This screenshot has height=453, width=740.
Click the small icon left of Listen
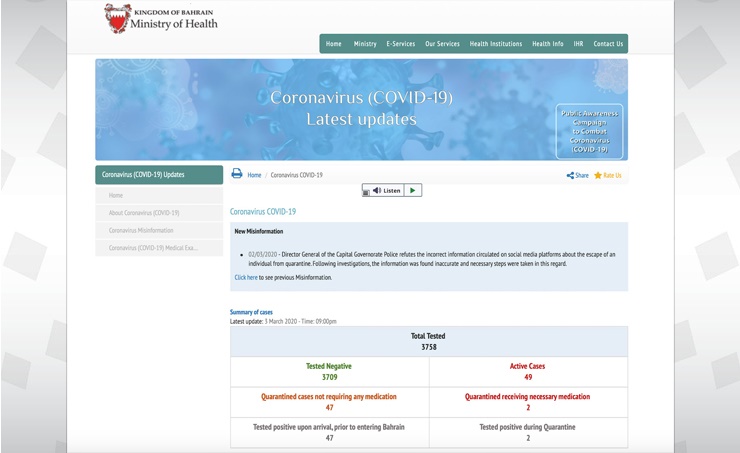coord(366,191)
